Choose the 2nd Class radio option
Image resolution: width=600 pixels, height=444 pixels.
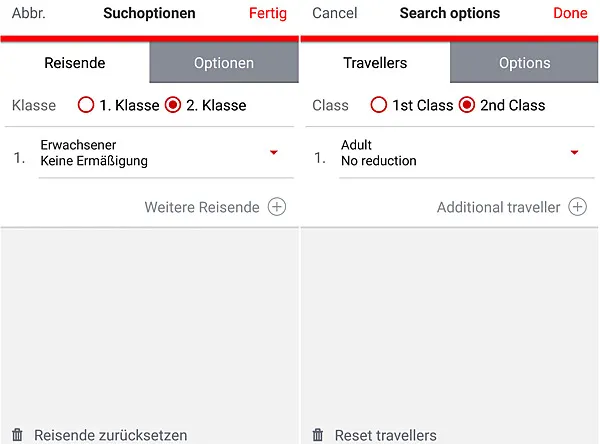[467, 105]
